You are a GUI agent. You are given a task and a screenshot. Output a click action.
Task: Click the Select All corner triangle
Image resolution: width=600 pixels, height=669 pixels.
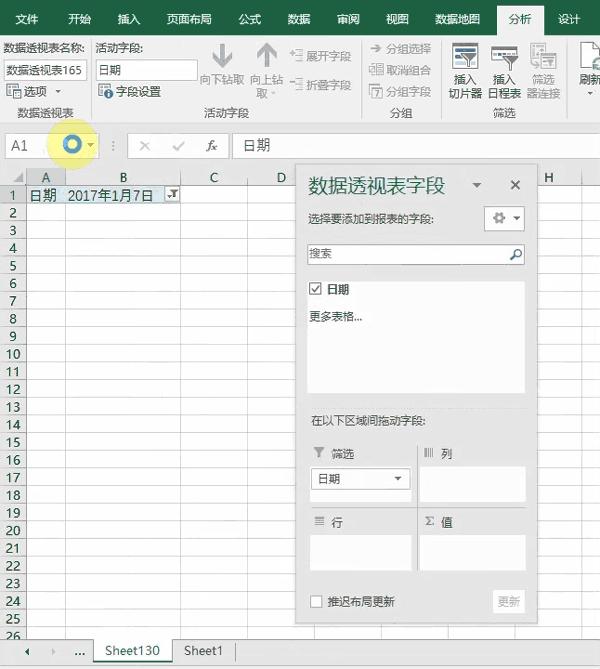pos(18,177)
